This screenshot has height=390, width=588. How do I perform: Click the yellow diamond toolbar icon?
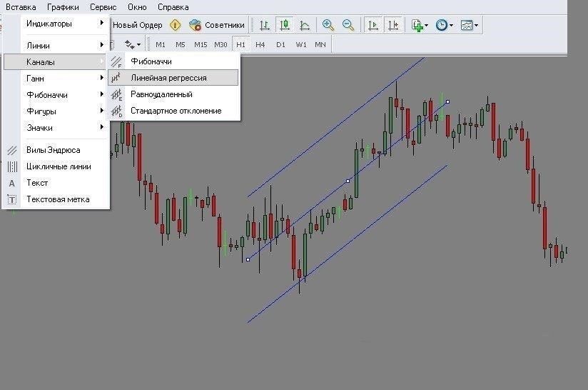click(x=175, y=25)
